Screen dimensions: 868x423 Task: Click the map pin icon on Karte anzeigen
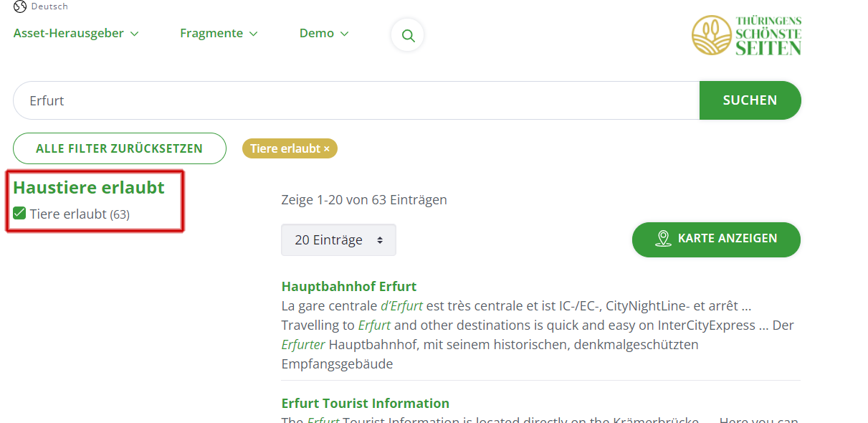[x=663, y=239]
